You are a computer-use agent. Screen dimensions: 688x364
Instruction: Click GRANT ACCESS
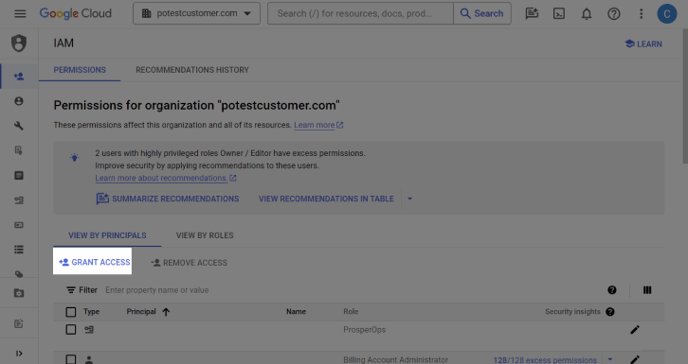(93, 262)
